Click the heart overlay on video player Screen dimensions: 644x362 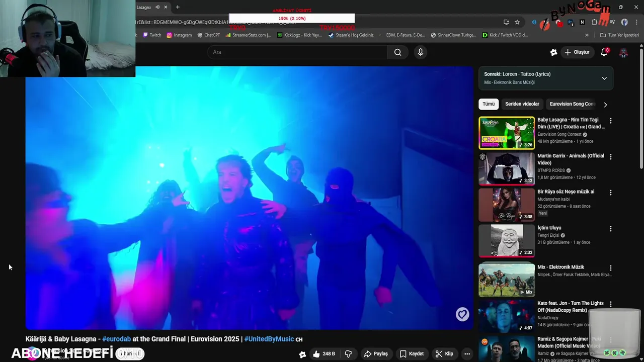coord(462,314)
